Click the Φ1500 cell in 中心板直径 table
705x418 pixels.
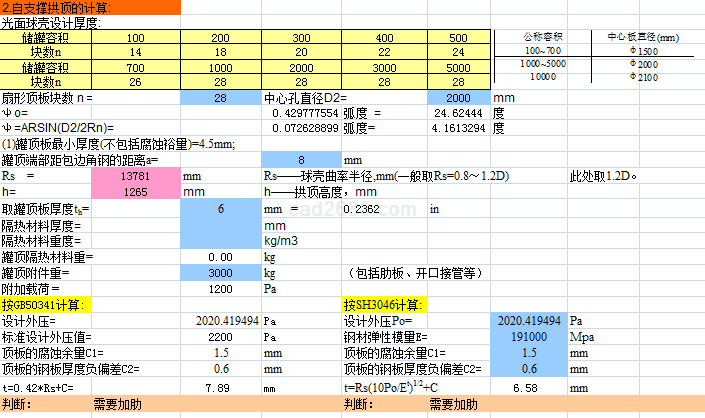point(646,51)
